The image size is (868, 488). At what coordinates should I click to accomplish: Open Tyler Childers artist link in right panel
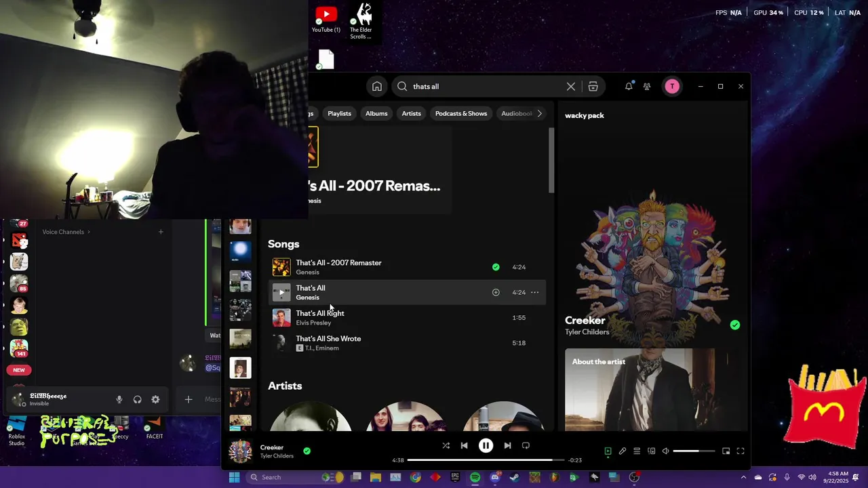(587, 332)
